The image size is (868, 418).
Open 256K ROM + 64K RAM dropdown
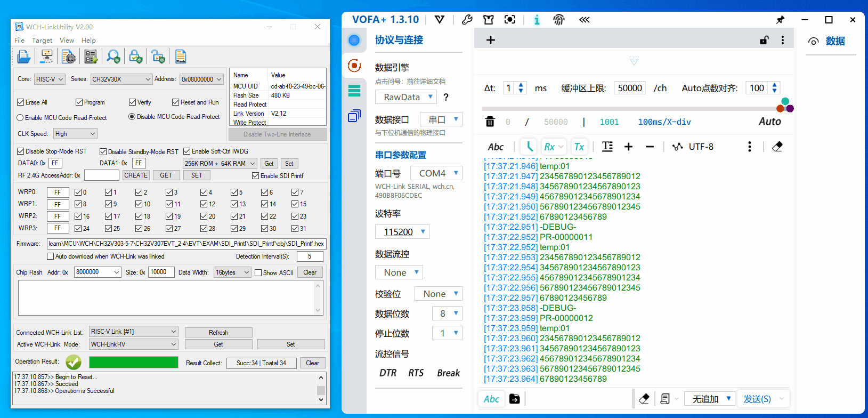click(220, 164)
